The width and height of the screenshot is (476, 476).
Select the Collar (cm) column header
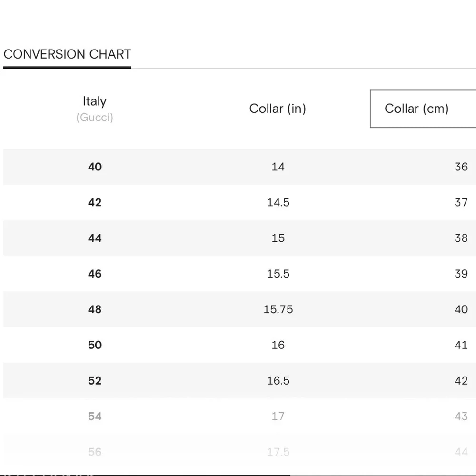point(423,109)
